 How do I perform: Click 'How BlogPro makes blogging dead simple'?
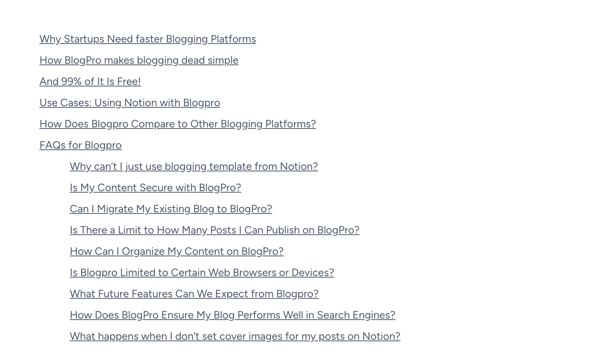[x=139, y=60]
